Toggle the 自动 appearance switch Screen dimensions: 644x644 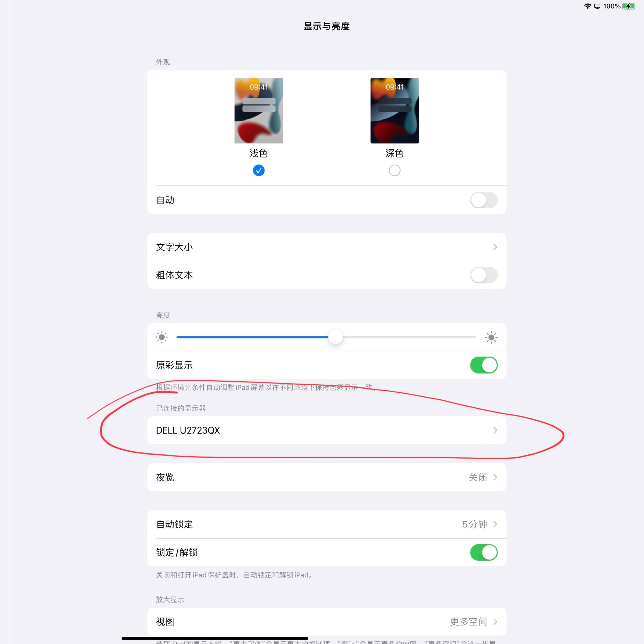[484, 200]
